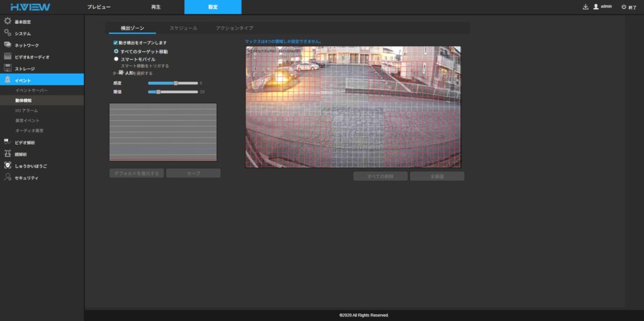644x321 pixels.
Task: Expand the システム sidebar section
Action: [23, 33]
